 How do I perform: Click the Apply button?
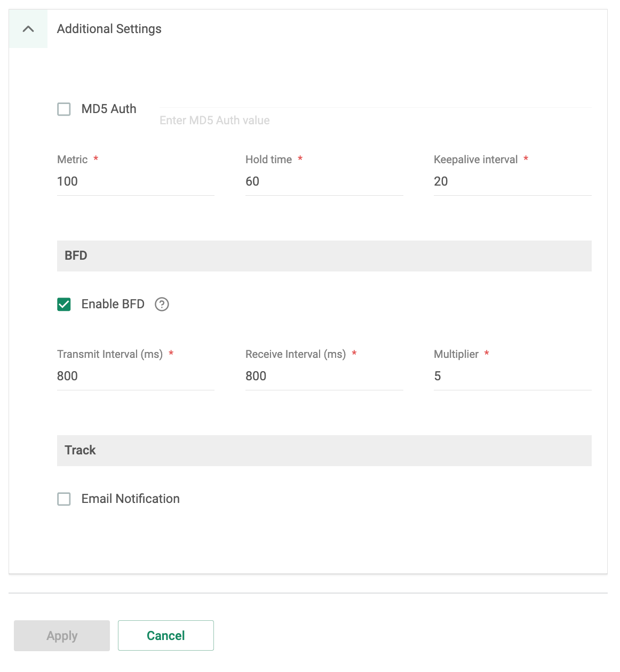[61, 635]
